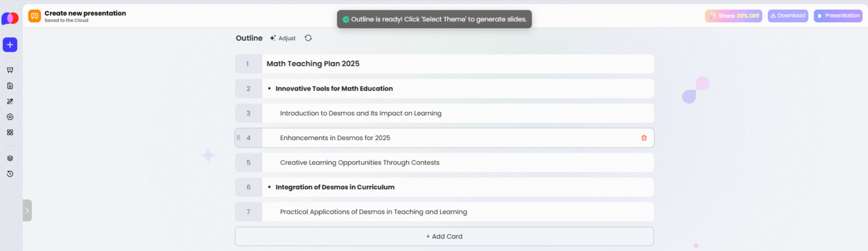The height and width of the screenshot is (251, 868).
Task: Click the Share 20% OFF button
Action: [734, 16]
